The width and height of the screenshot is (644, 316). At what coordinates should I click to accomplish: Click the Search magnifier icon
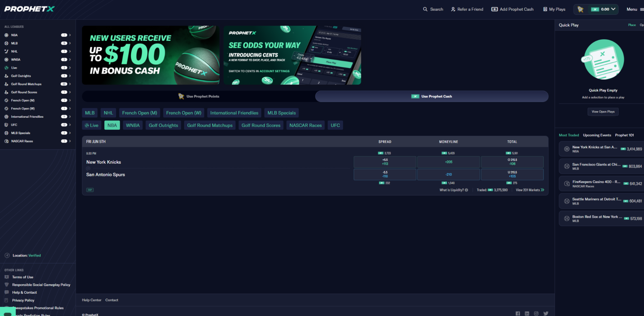(425, 9)
